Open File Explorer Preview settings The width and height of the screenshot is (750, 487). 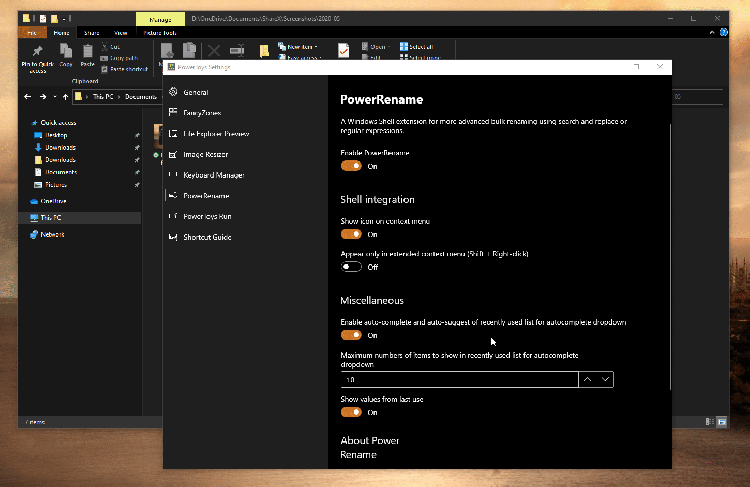coord(215,133)
